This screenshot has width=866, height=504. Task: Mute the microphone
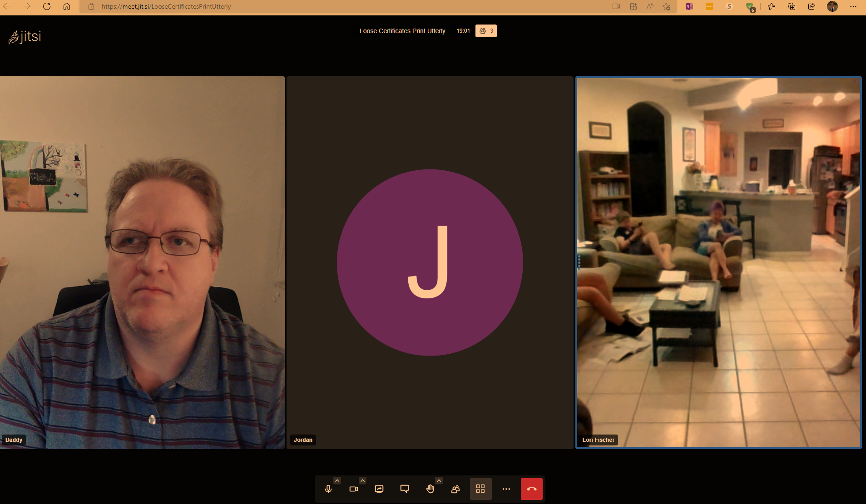click(x=328, y=489)
